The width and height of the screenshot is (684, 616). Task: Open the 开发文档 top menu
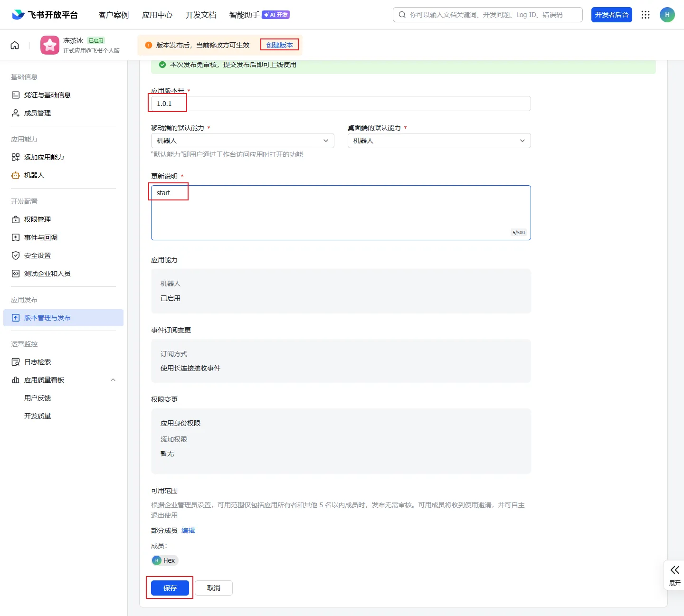point(201,15)
